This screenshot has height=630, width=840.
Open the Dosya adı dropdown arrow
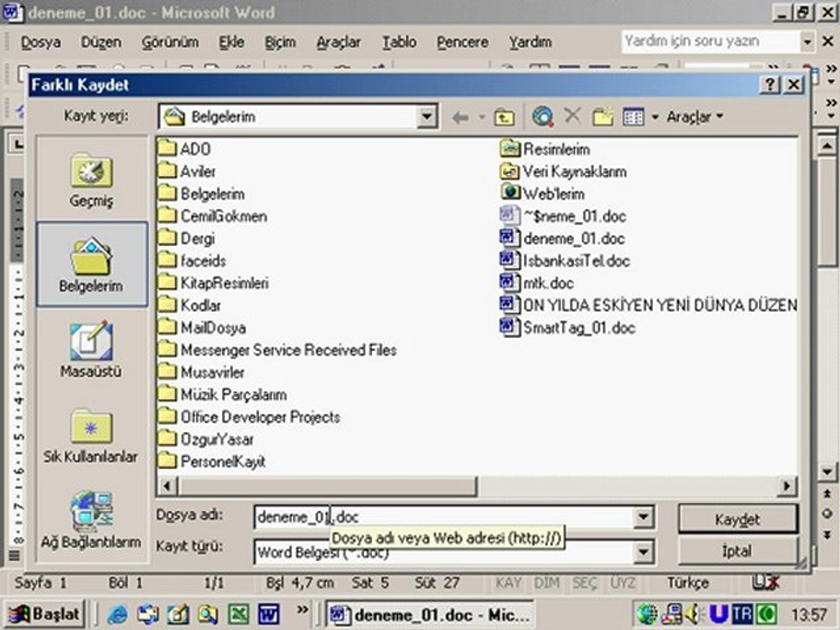[643, 517]
